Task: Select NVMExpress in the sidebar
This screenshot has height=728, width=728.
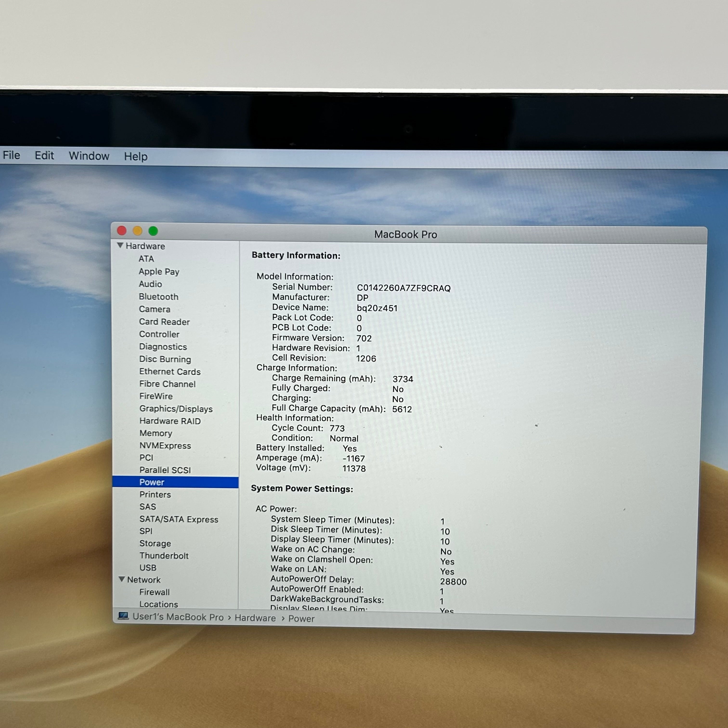Action: [x=165, y=446]
